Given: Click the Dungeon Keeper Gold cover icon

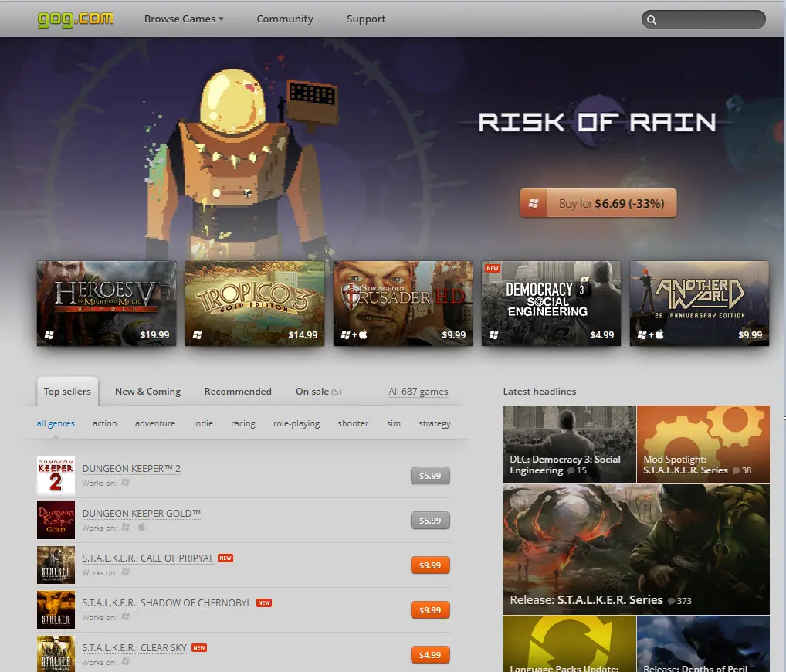Looking at the screenshot, I should (x=56, y=521).
